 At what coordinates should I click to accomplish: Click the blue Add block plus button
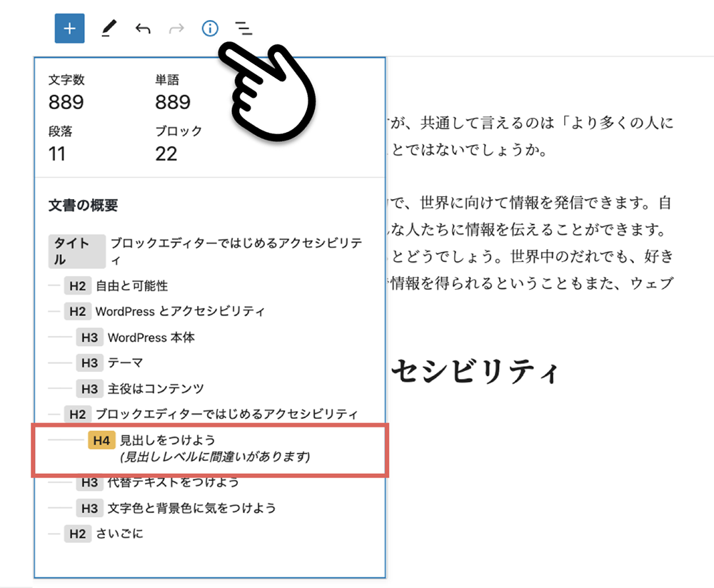[70, 29]
